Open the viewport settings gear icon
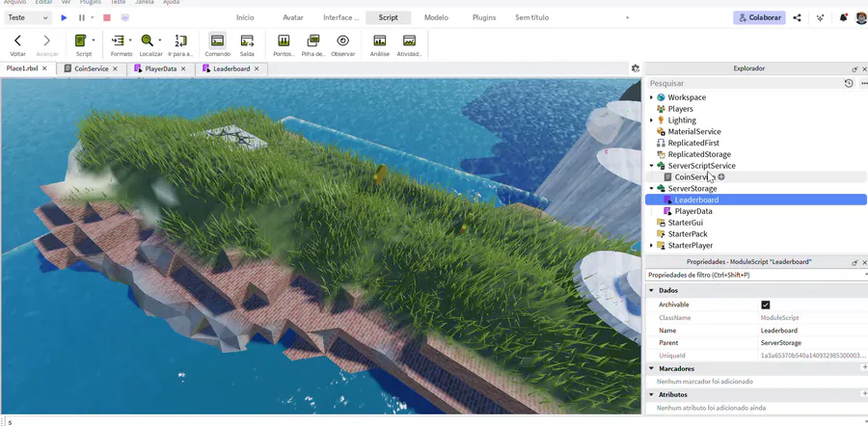The height and width of the screenshot is (426, 868). pos(635,68)
